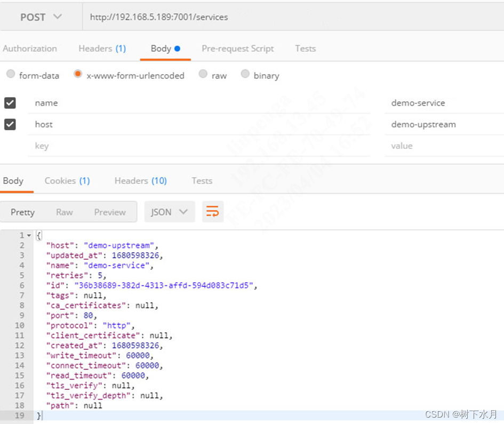The height and width of the screenshot is (424, 504).
Task: Click the demo-upstream value field
Action: pos(444,124)
